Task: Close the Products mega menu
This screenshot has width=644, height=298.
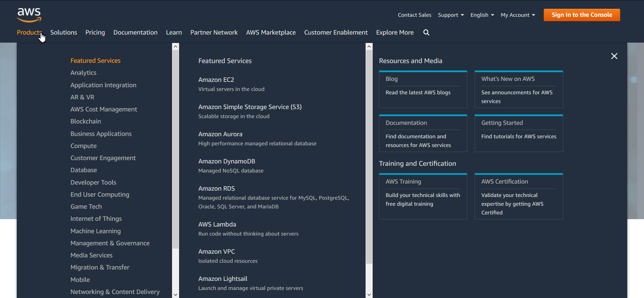Action: (614, 56)
